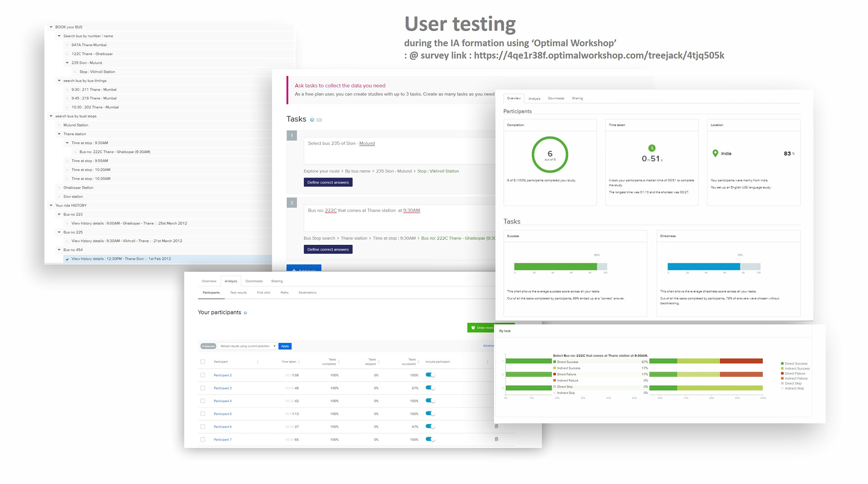The image size is (868, 484).
Task: Collapse the 235 Sion - Mulund node
Action: point(67,63)
